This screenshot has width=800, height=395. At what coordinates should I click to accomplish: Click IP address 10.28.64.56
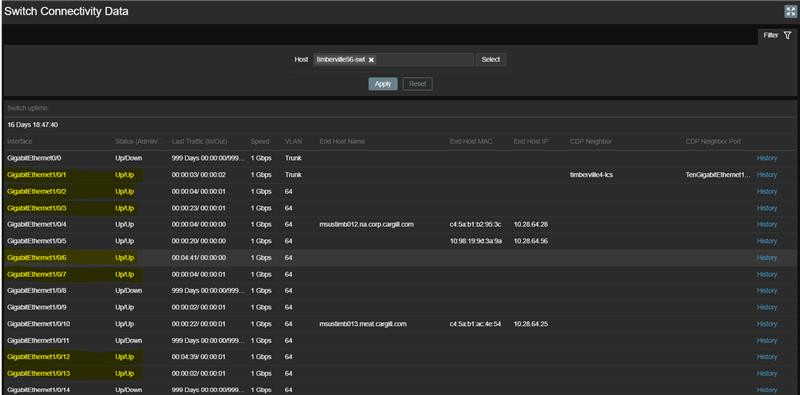click(x=531, y=241)
